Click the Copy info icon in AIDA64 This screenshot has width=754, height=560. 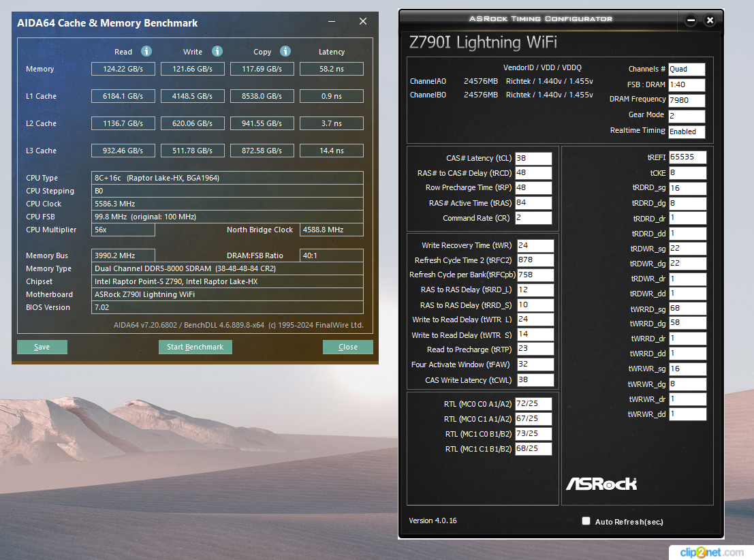285,51
